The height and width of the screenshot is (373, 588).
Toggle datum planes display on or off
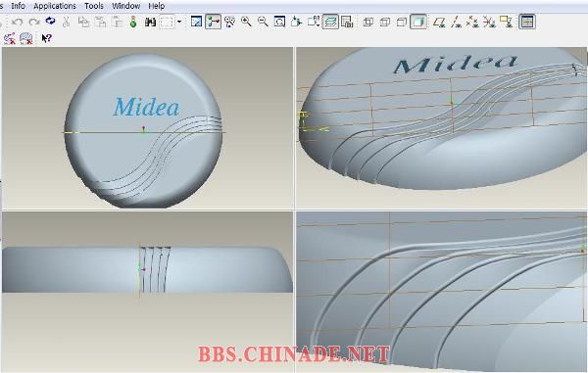click(439, 23)
